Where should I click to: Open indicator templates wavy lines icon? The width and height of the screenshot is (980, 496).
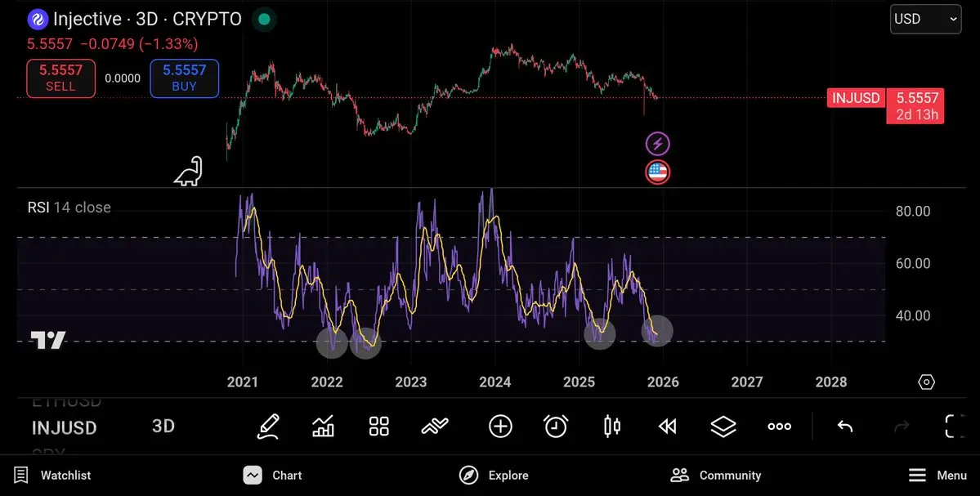coord(436,427)
